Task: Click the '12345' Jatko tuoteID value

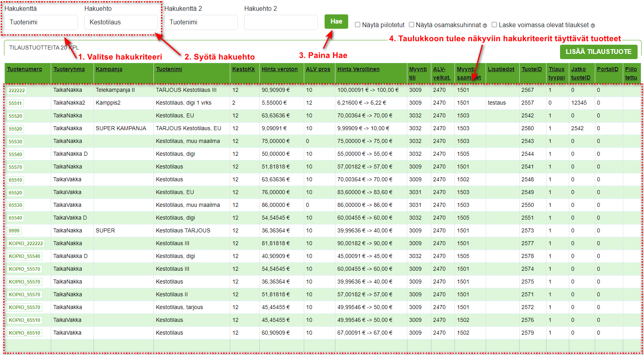Action: 579,103
